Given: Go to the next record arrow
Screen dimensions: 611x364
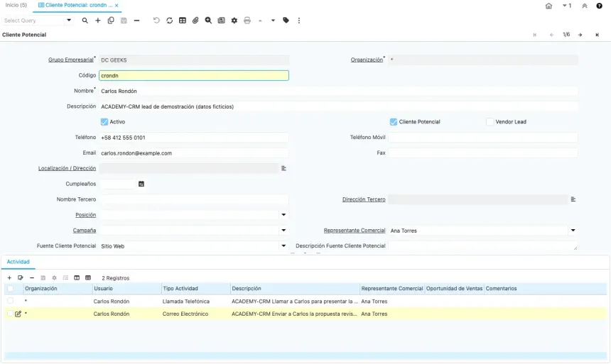Looking at the screenshot, I should click(x=580, y=35).
